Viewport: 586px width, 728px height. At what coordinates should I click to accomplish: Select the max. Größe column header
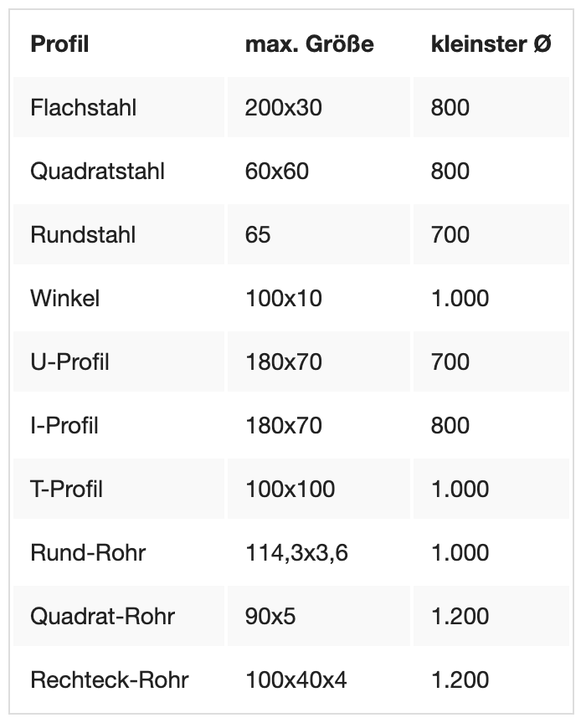point(309,44)
